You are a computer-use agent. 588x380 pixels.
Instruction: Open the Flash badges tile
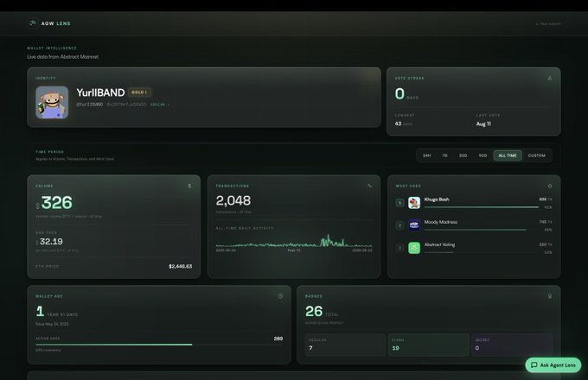[429, 345]
